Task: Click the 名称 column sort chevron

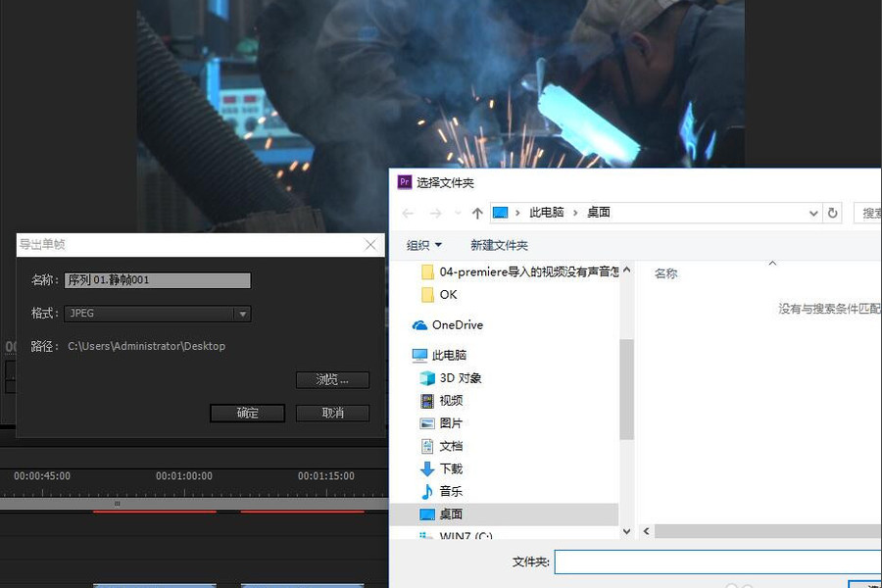Action: [772, 263]
